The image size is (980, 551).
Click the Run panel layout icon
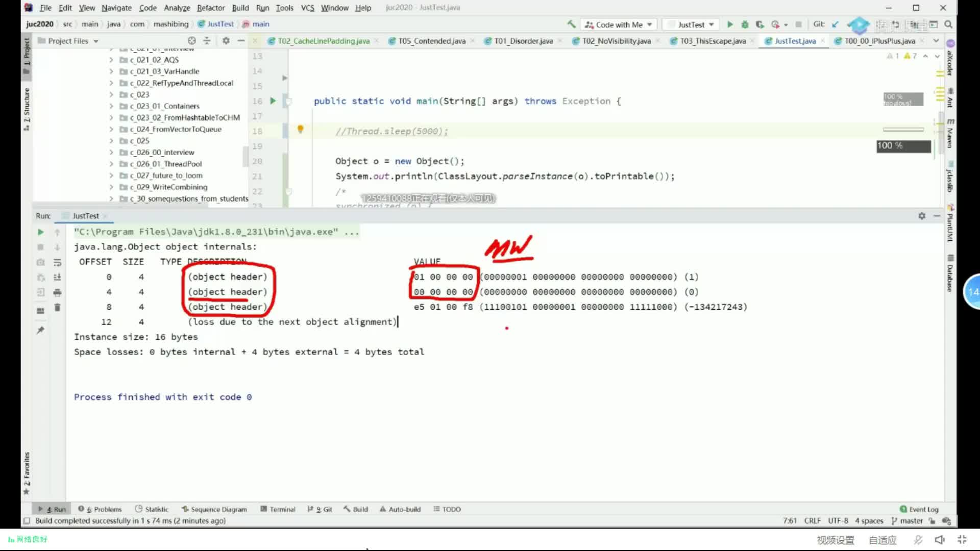(40, 311)
